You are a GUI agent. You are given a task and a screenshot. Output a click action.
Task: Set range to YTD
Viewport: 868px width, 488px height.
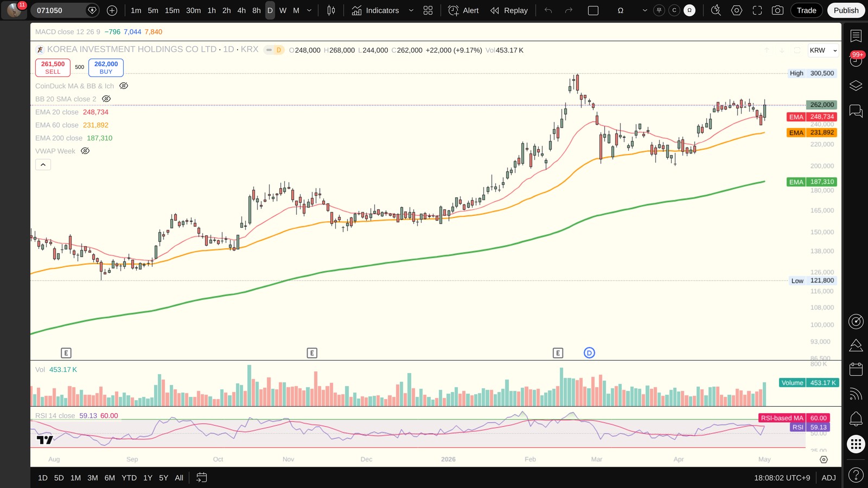click(x=129, y=478)
